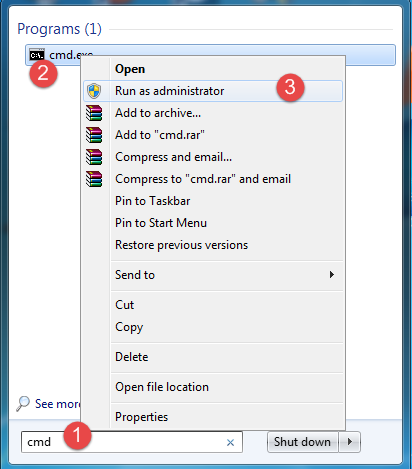Select Run as administrator
This screenshot has width=412, height=469.
pos(213,91)
